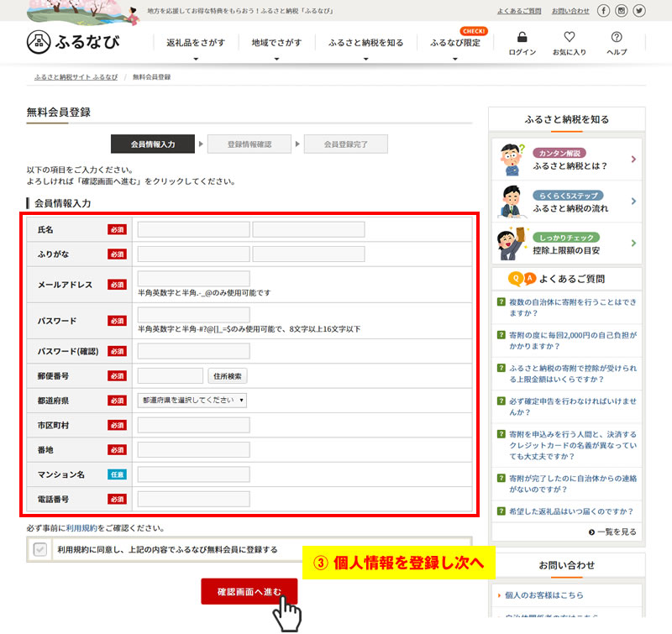Click the QA icon beside よくあるご質問
This screenshot has width=672, height=634.
[522, 279]
